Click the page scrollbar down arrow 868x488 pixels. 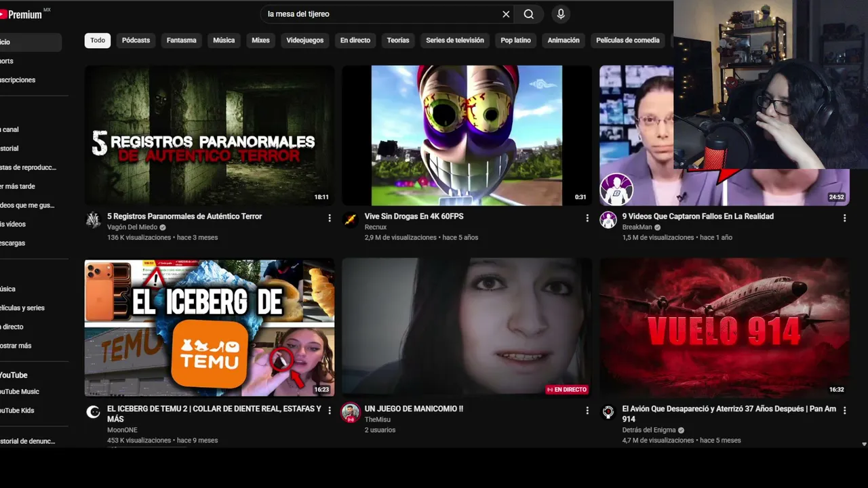(864, 444)
